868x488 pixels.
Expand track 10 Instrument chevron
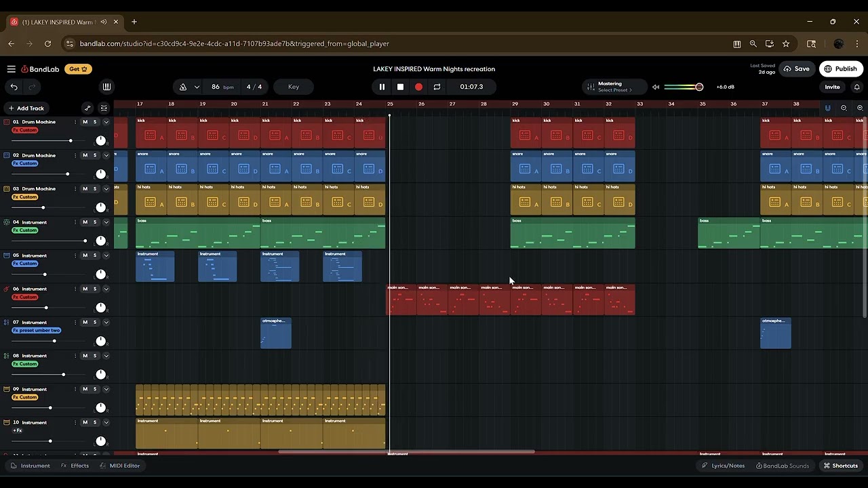point(106,422)
